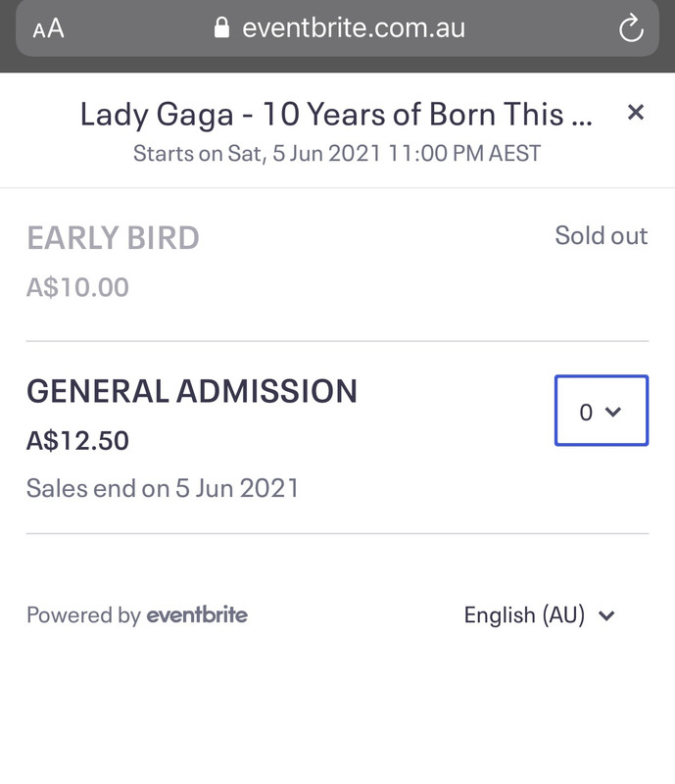675x784 pixels.
Task: Tap the AA text size icon
Action: 49,28
